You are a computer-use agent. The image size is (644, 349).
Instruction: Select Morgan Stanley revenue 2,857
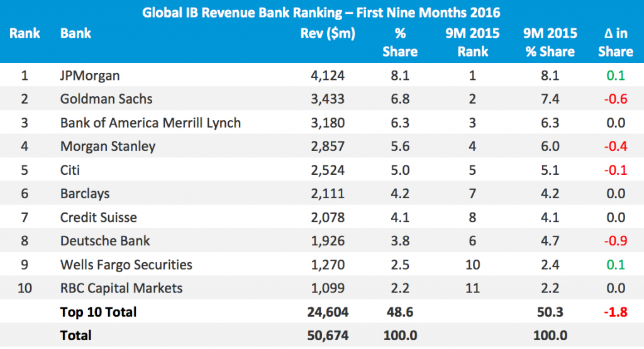coord(328,146)
